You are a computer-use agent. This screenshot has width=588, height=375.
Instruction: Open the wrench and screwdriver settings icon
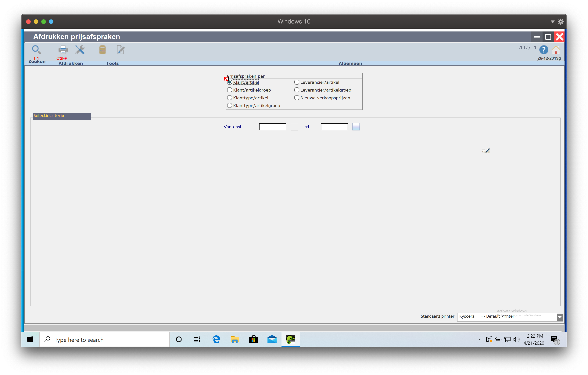80,50
